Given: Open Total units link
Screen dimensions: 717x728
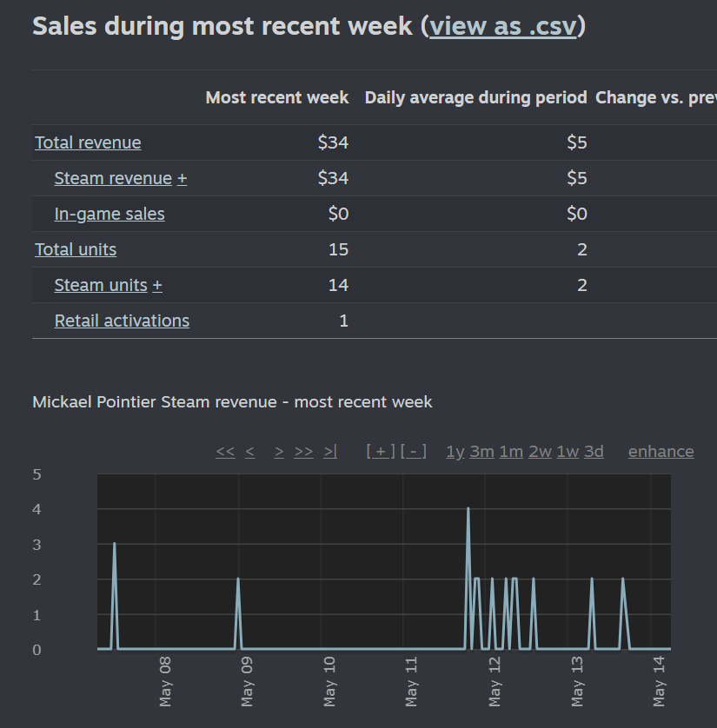Looking at the screenshot, I should (x=76, y=250).
